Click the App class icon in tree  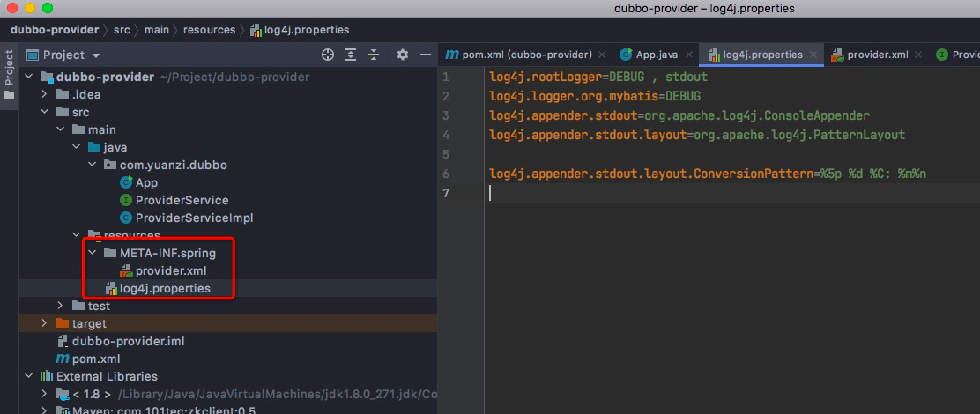click(x=126, y=183)
